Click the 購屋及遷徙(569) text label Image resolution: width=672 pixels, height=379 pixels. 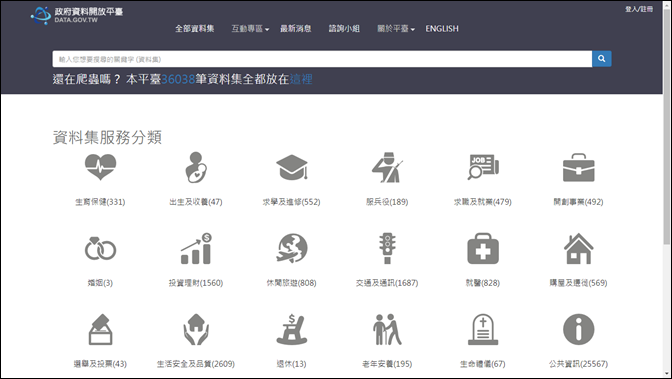(x=579, y=283)
